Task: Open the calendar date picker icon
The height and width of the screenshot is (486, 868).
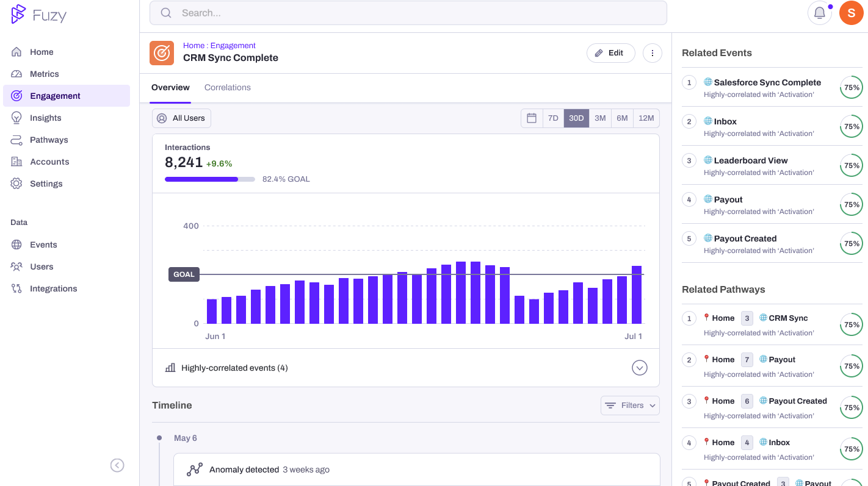Action: (532, 118)
